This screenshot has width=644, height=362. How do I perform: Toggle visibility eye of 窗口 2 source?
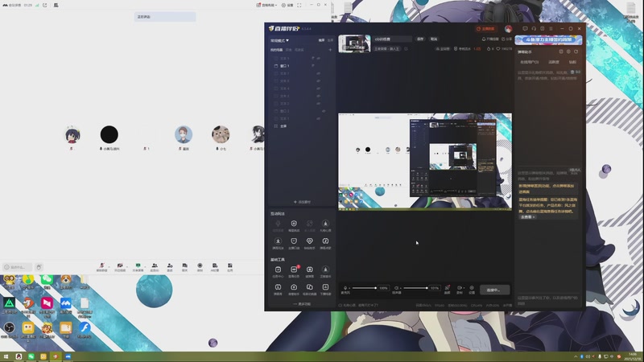coord(324,111)
